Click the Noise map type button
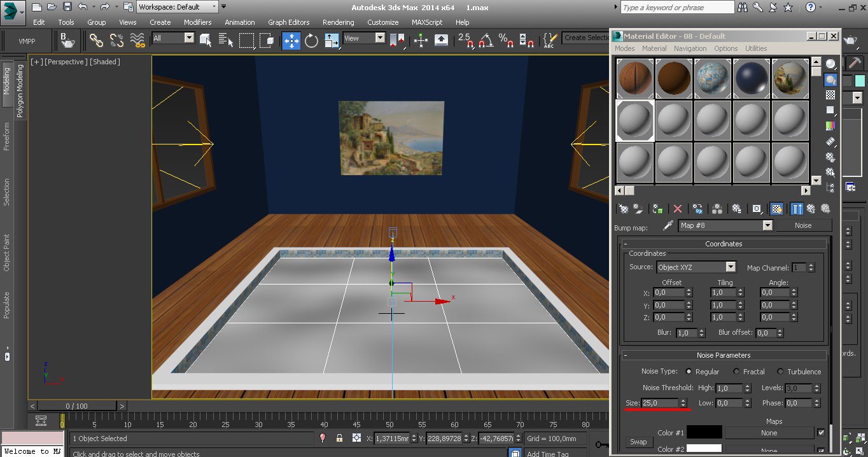 coord(802,225)
